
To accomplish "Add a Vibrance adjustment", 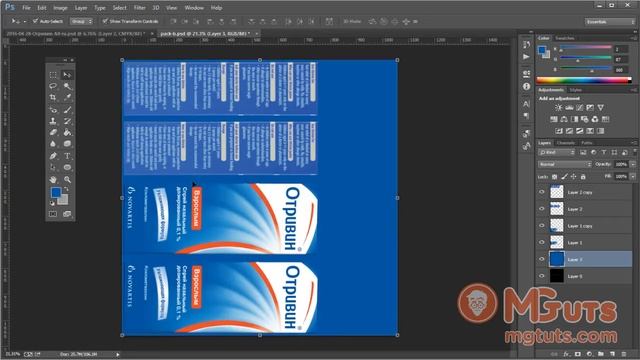I will coord(600,108).
